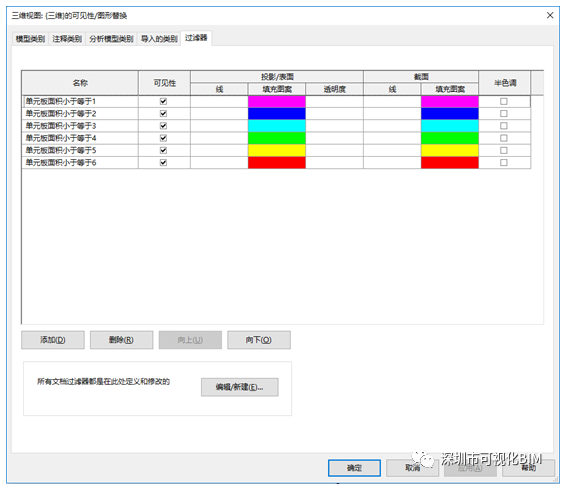
Task: Click green projection fill swatch for 单元板面积小于等于4
Action: pyautogui.click(x=277, y=138)
